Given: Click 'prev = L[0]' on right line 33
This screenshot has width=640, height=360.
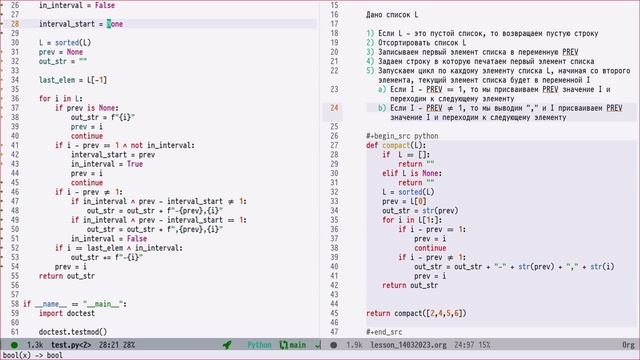Looking at the screenshot, I should coord(404,201).
